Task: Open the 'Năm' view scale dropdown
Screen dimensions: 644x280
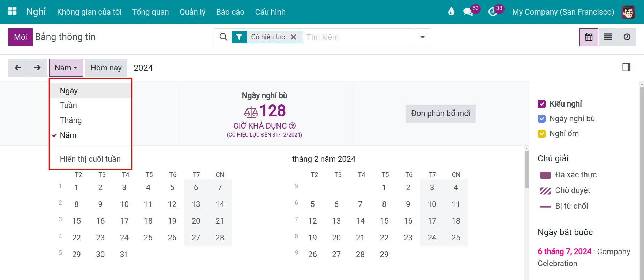Action: 66,68
